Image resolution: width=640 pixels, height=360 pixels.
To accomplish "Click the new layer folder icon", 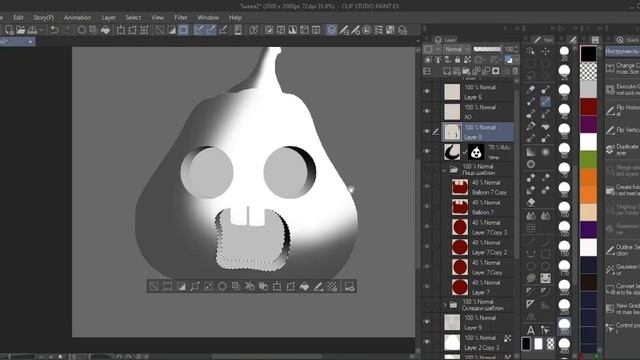I will [x=466, y=71].
